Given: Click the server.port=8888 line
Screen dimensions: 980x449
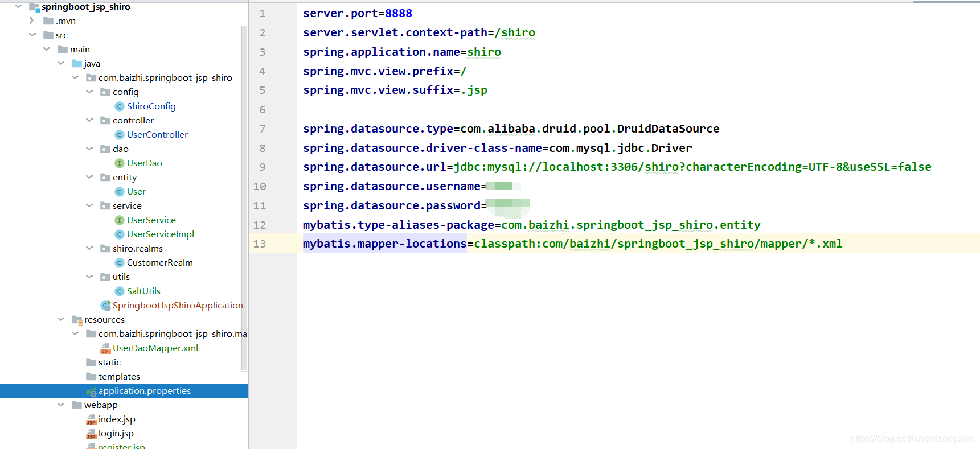Looking at the screenshot, I should pos(358,13).
